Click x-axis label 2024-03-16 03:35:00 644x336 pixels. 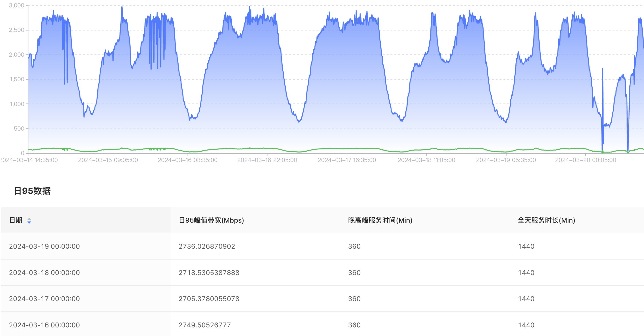(187, 160)
